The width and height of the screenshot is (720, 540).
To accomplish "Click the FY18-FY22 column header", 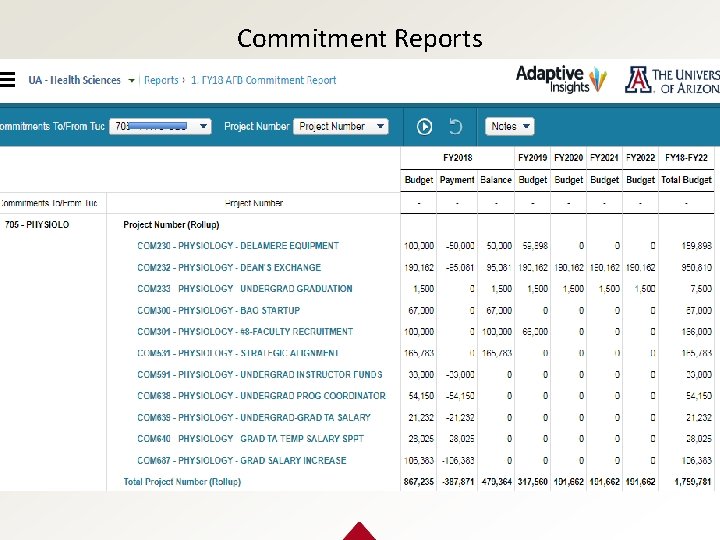I will coord(686,158).
